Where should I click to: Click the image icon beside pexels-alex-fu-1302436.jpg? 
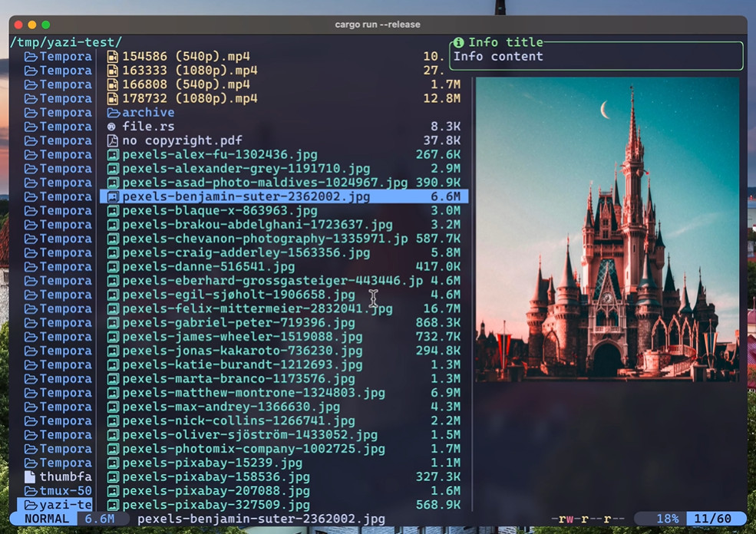click(x=113, y=155)
